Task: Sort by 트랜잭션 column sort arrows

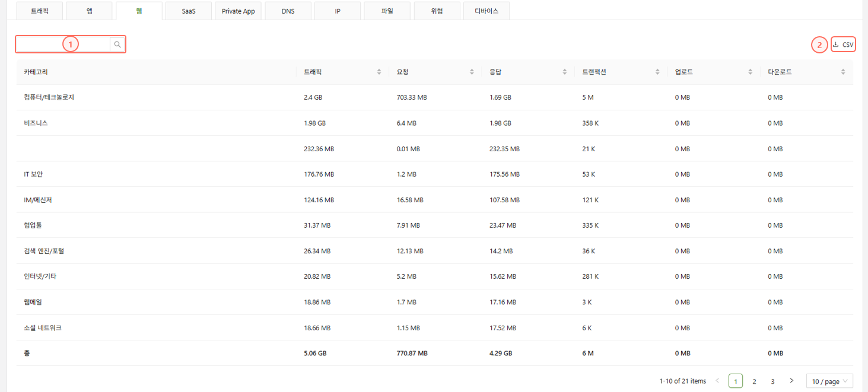Action: [x=657, y=72]
